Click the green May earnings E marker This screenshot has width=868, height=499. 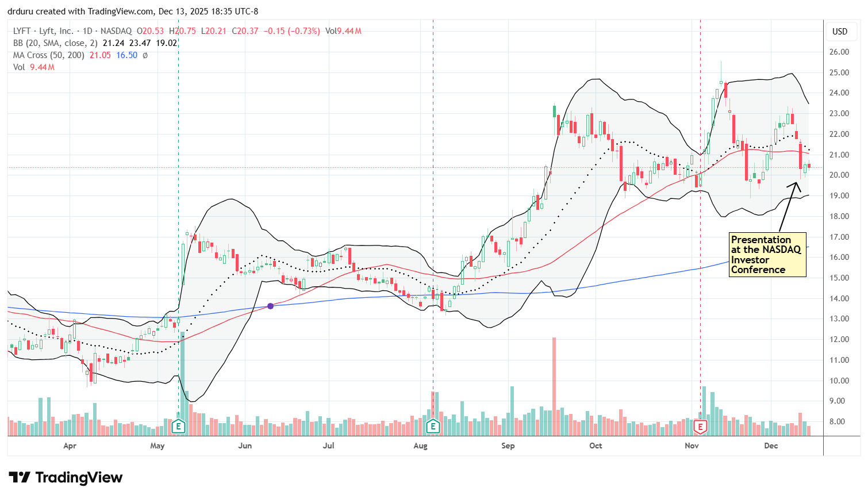tap(178, 427)
